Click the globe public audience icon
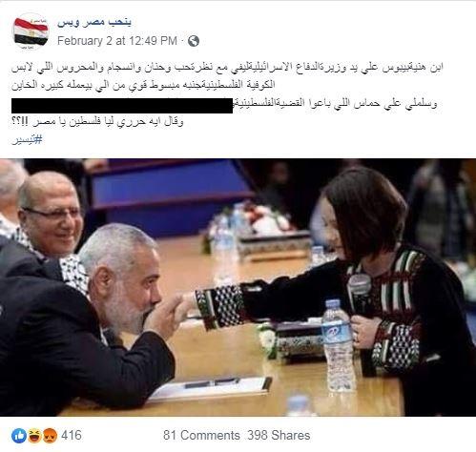 [x=194, y=41]
